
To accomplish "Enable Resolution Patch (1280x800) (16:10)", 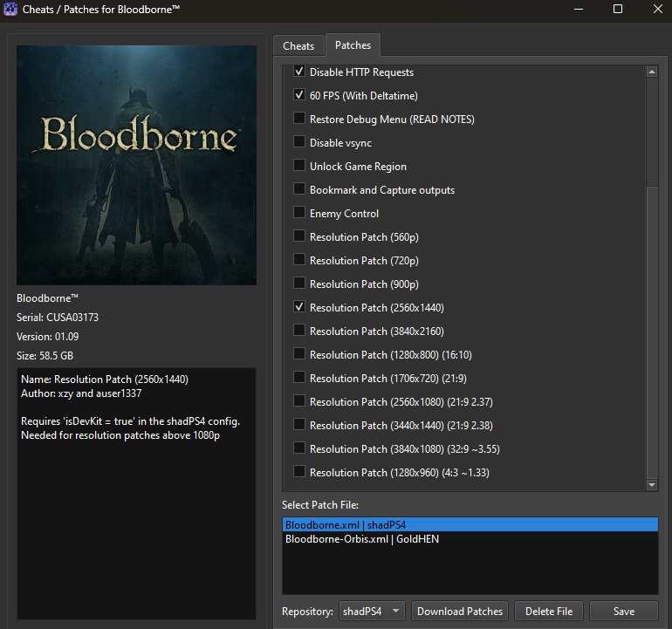I will [x=299, y=354].
